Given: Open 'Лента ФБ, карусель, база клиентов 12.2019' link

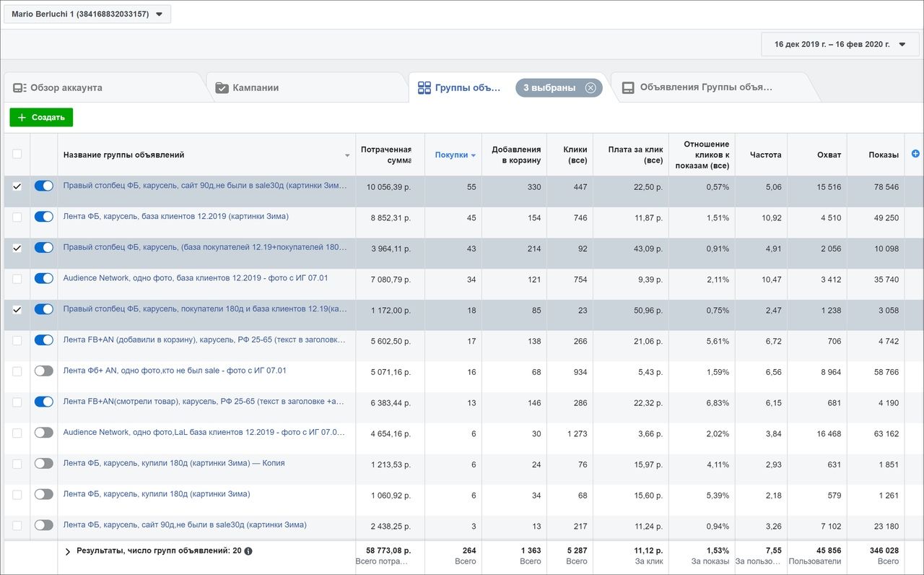Looking at the screenshot, I should point(175,216).
